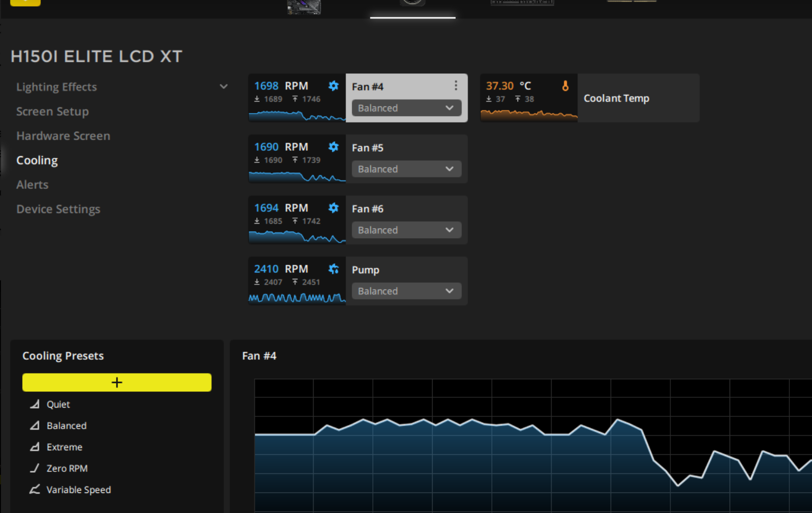
Task: Click the Fan #4 graph panel title
Action: (259, 356)
